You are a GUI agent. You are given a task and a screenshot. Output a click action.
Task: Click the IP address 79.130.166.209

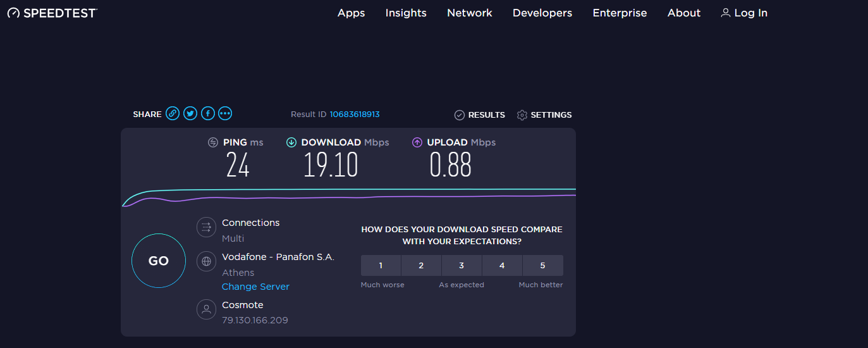click(x=255, y=320)
